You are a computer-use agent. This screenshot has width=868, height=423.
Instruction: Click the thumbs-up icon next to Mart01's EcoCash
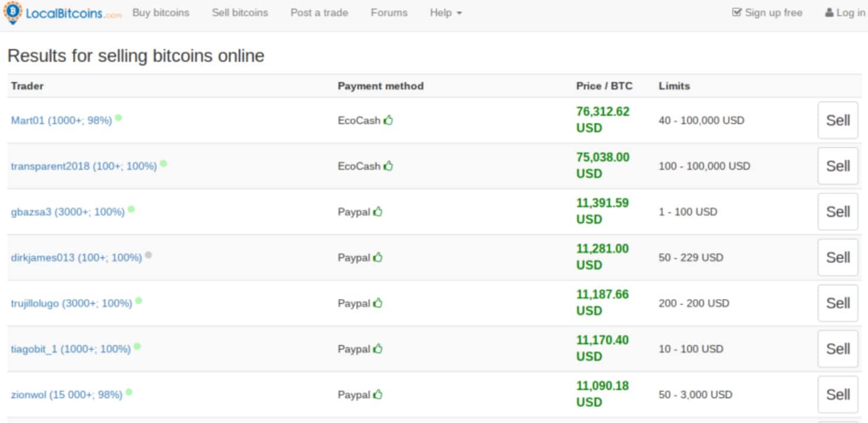388,120
